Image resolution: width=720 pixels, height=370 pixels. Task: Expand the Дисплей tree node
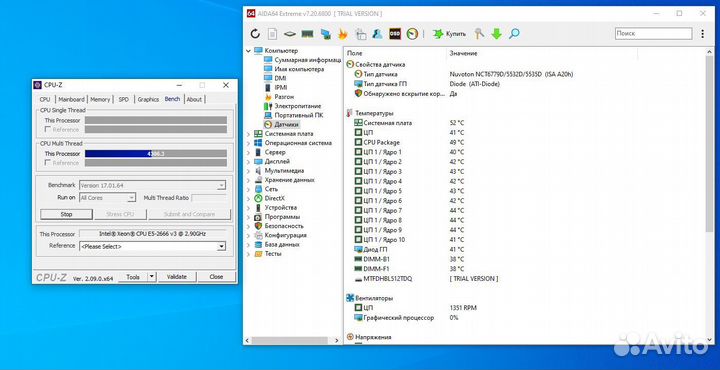pyautogui.click(x=248, y=161)
